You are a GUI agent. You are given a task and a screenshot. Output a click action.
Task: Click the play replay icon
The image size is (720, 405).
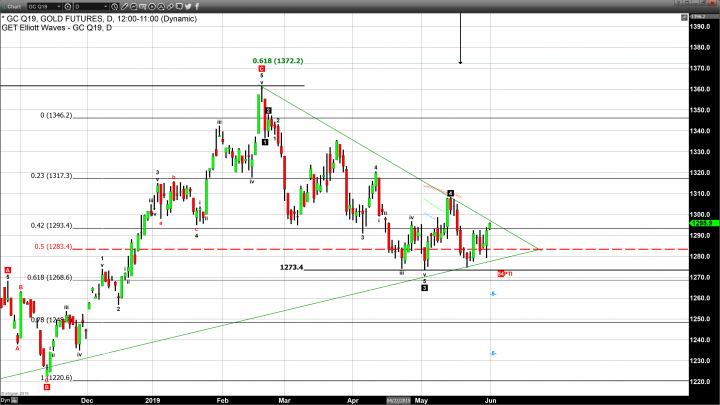point(152,6)
